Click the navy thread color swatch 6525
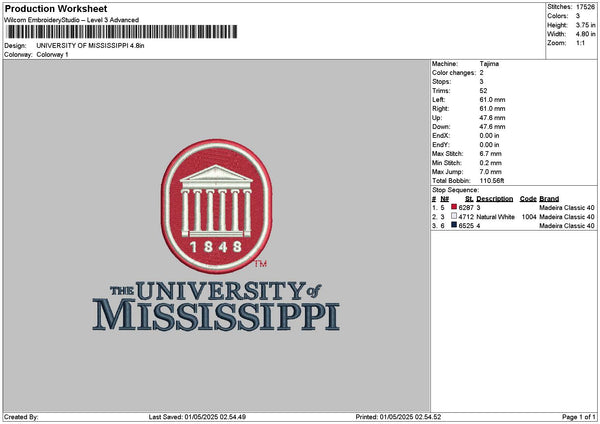The image size is (600, 424). pos(454,225)
